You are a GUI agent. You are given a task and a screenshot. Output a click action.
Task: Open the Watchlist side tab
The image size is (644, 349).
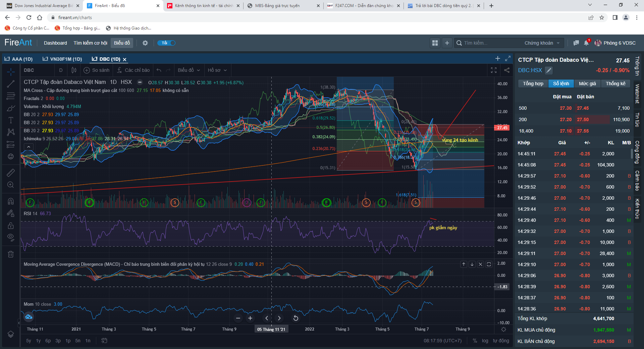click(637, 94)
